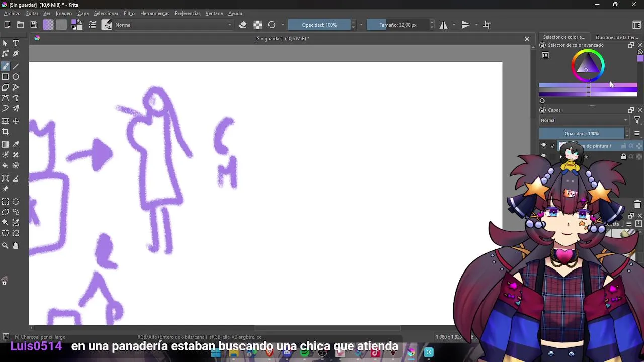Image resolution: width=644 pixels, height=362 pixels.
Task: Select the Freehand Brush tool
Action: 5,66
